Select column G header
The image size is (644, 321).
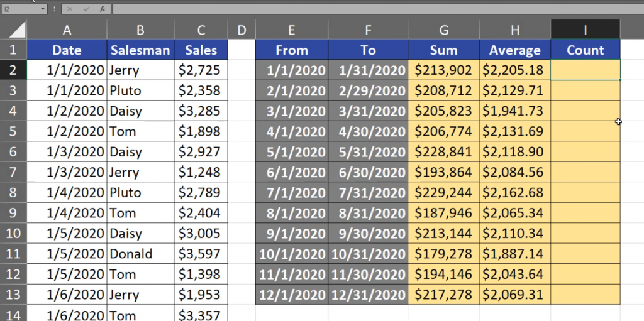click(x=443, y=30)
